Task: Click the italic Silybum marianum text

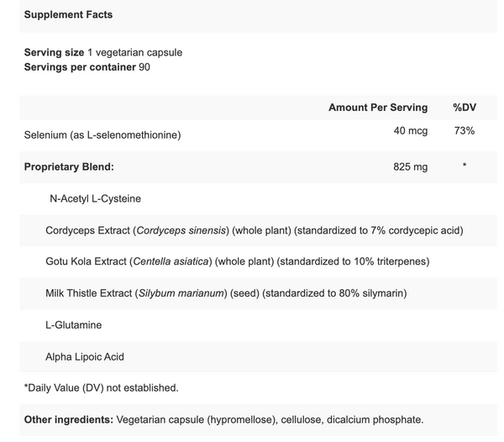Action: click(x=181, y=293)
